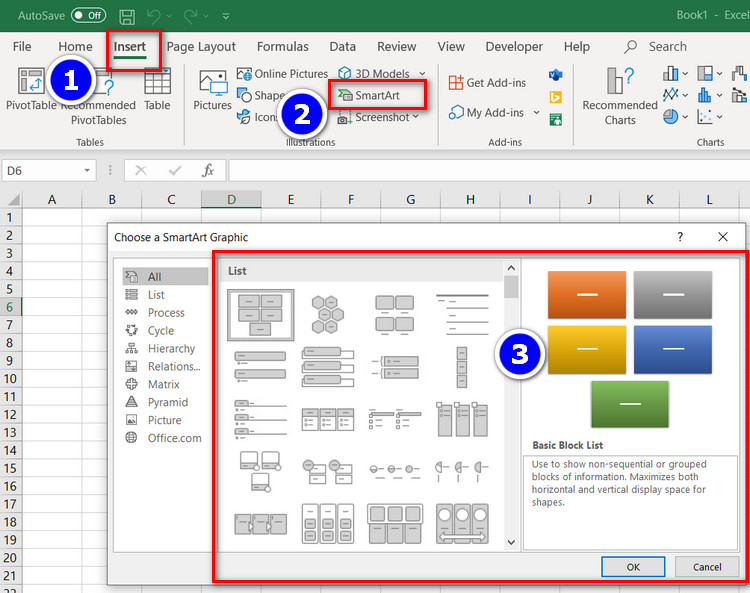Choose the Alternating Hexagons layout thumbnail

pyautogui.click(x=328, y=315)
